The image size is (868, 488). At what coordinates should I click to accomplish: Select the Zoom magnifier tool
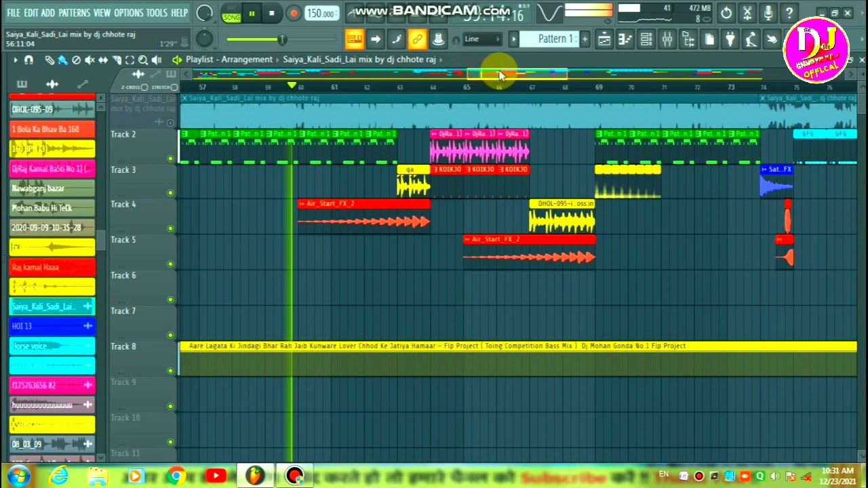(x=142, y=60)
